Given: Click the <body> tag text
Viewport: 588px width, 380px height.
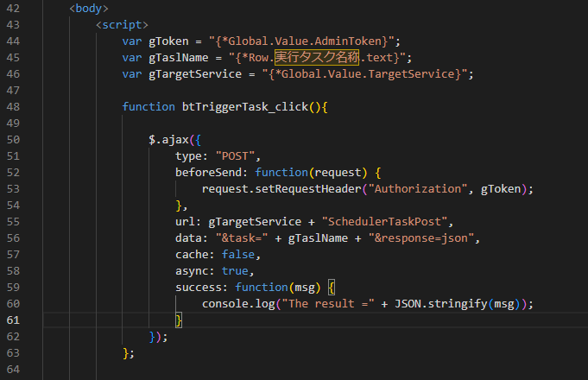Looking at the screenshot, I should point(89,9).
